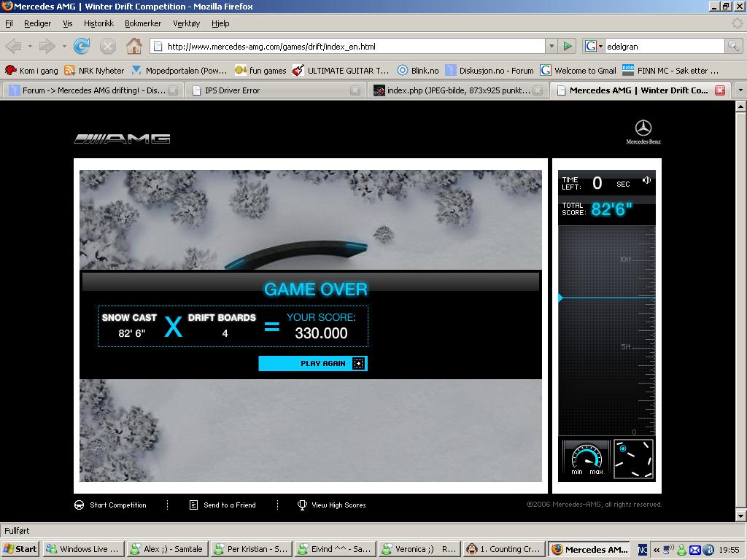Open the Bokmerker menu
Image resolution: width=747 pixels, height=560 pixels.
point(143,23)
